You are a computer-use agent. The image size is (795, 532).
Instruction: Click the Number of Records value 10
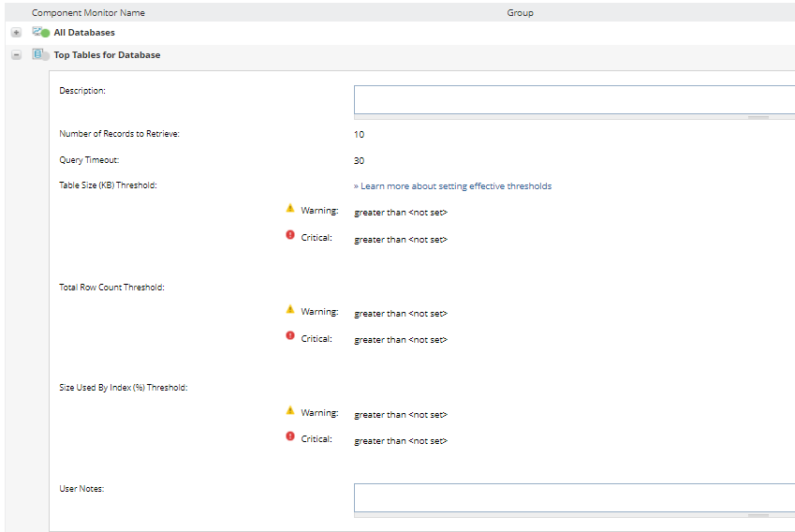pyautogui.click(x=360, y=134)
